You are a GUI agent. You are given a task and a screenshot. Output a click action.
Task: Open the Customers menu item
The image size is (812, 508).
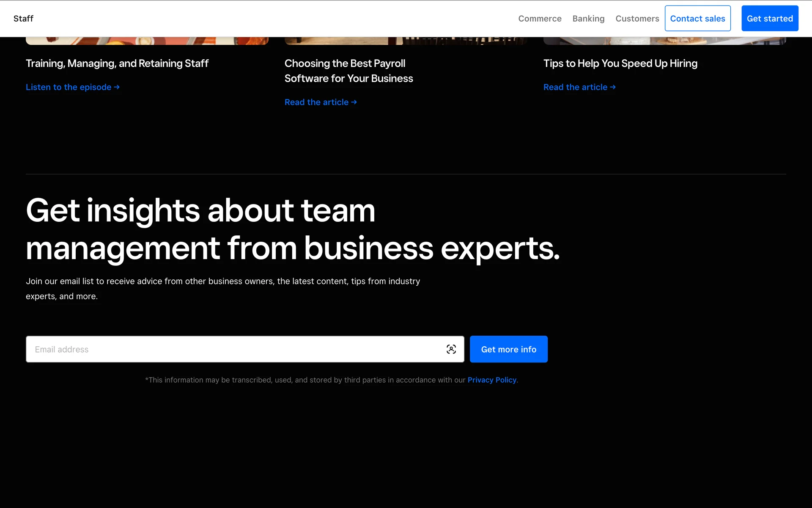[637, 19]
